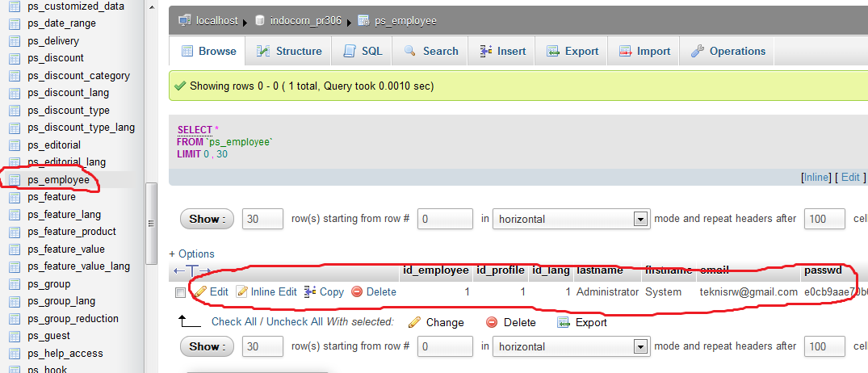Image resolution: width=868 pixels, height=373 pixels.
Task: Open the lower horizontal display mode dropdown
Action: pos(571,346)
